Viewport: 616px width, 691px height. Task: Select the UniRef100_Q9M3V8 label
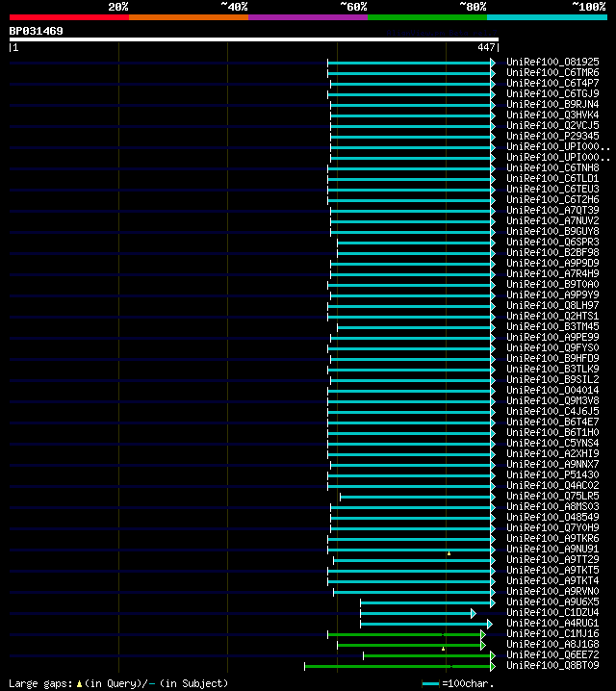pos(552,400)
